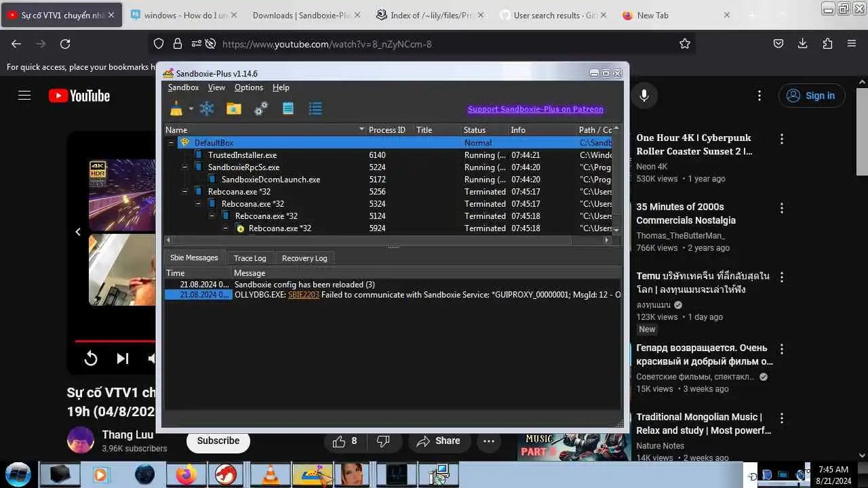Click Thang Luu channel avatar
The width and height of the screenshot is (868, 488).
(81, 441)
